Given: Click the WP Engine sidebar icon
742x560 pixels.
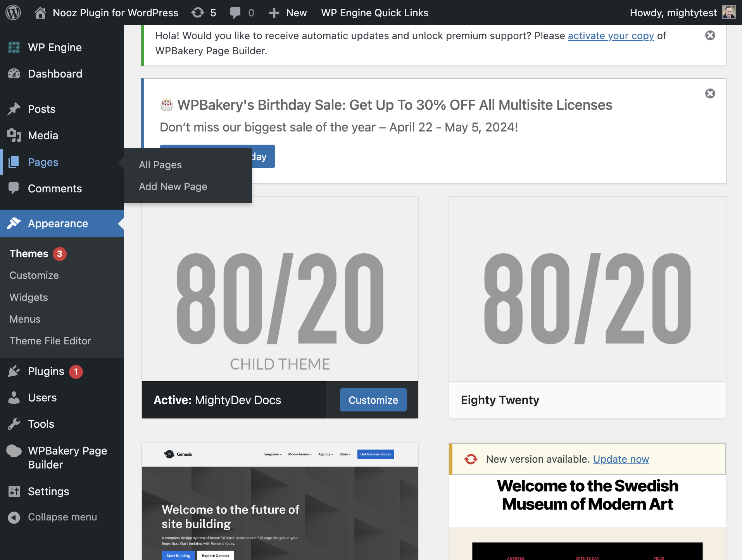Looking at the screenshot, I should pyautogui.click(x=14, y=47).
